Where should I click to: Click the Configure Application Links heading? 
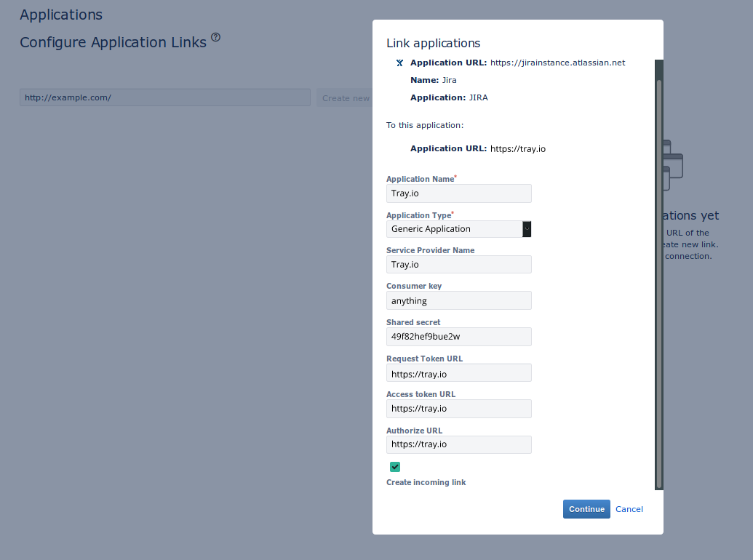113,42
